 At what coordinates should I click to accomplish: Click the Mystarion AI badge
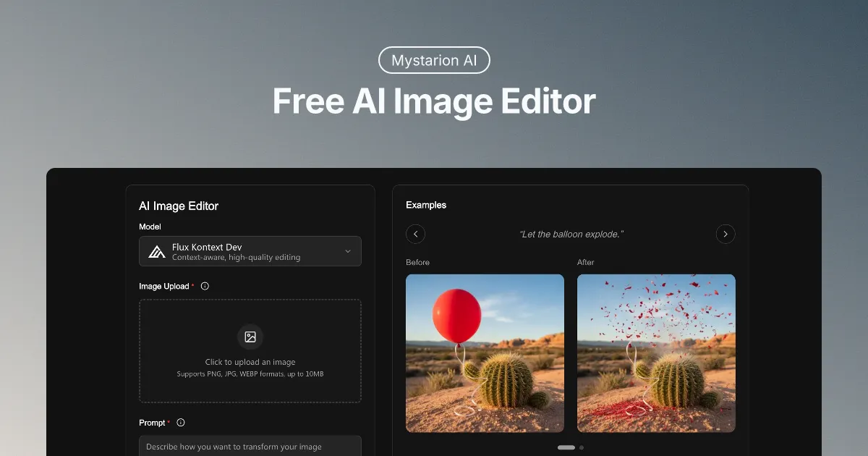[434, 60]
